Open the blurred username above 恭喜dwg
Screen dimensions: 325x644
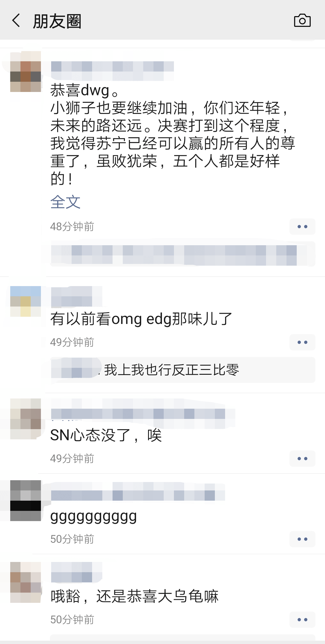[x=113, y=71]
